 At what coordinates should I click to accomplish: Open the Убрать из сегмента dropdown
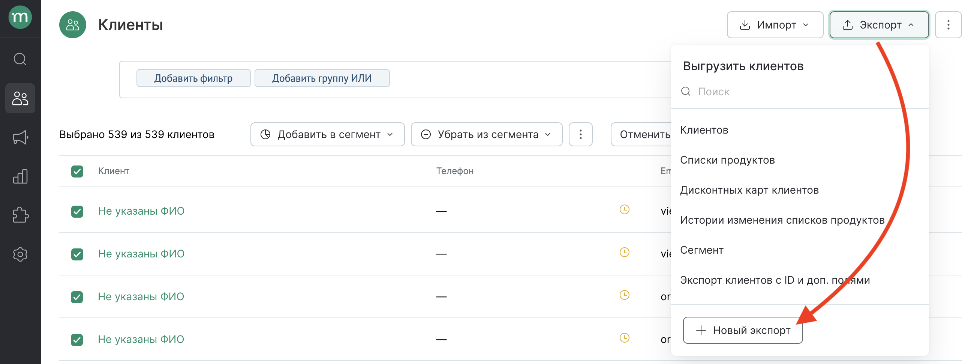point(487,134)
